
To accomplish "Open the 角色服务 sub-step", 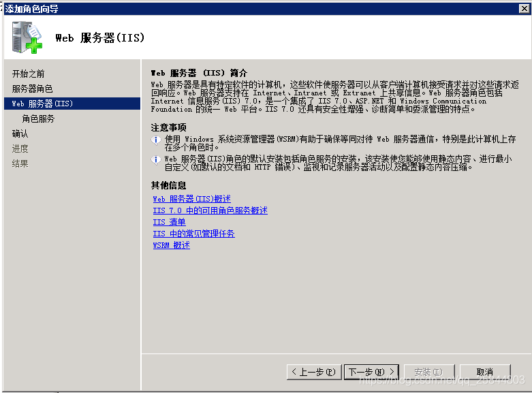I will pyautogui.click(x=38, y=119).
